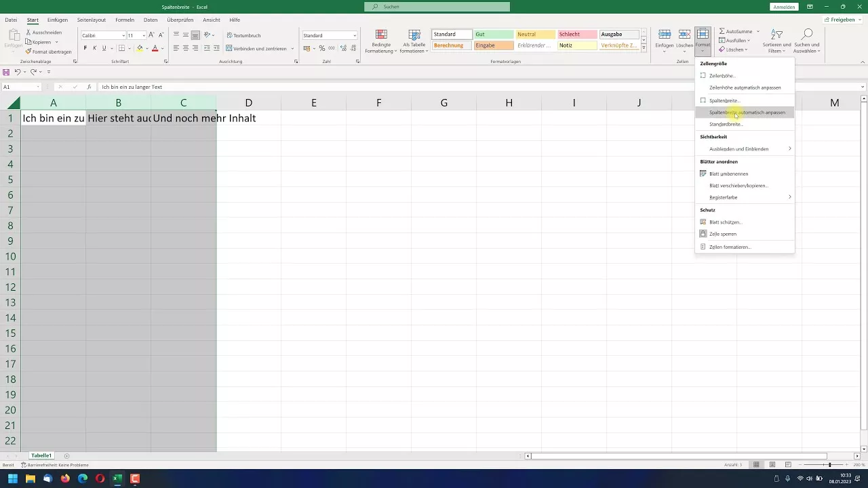Toggle bold formatting

click(85, 49)
